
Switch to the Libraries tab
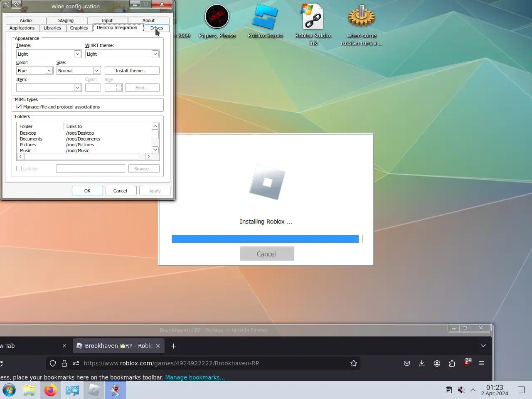pos(52,28)
